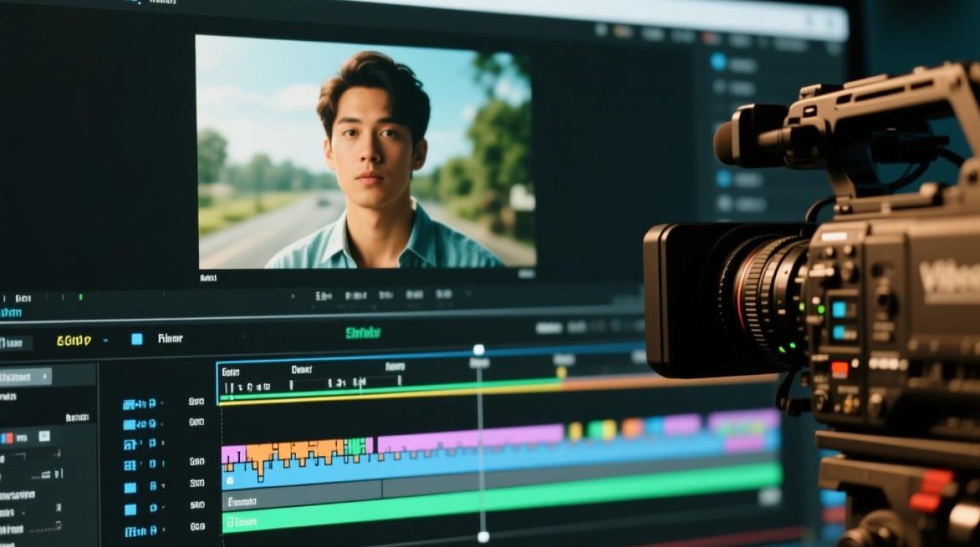Select the small yellow clip right of the pink clip
Viewport: 980px width, 547px height.
[575, 432]
